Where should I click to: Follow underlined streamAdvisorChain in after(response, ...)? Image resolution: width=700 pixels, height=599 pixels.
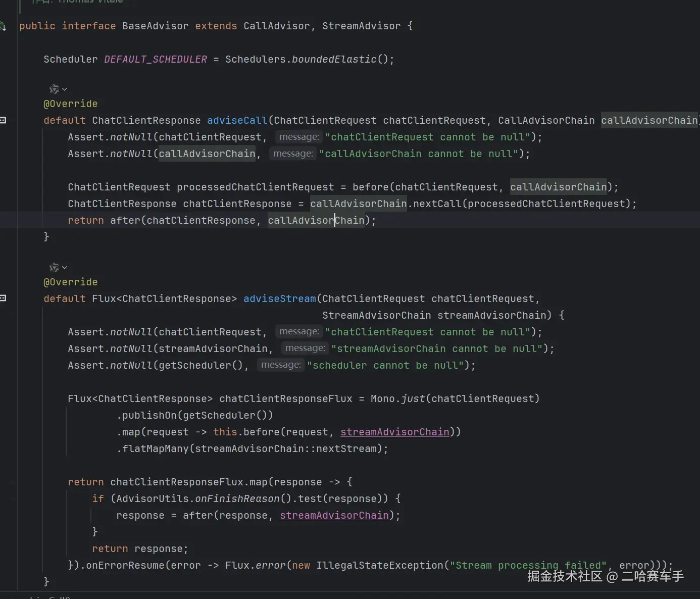pos(334,515)
